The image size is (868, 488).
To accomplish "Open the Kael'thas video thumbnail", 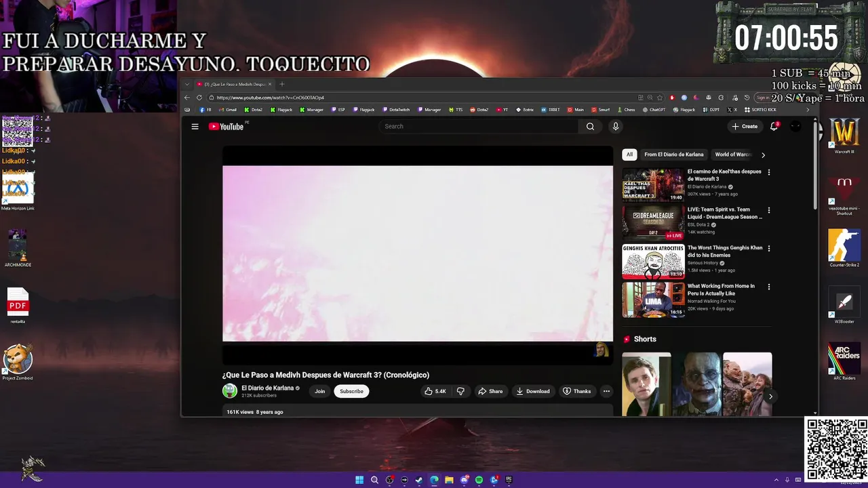I will 654,185.
